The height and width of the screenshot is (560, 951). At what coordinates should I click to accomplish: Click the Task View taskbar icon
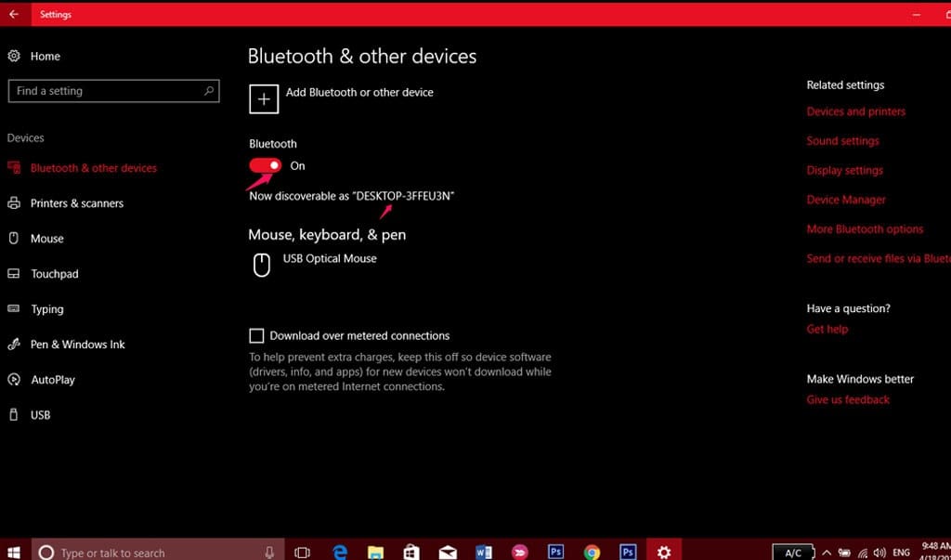pyautogui.click(x=302, y=552)
